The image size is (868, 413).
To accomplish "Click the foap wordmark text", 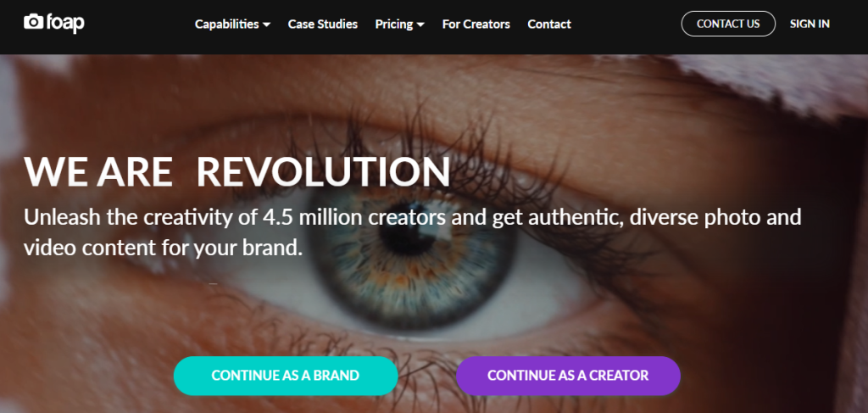I will [x=66, y=23].
